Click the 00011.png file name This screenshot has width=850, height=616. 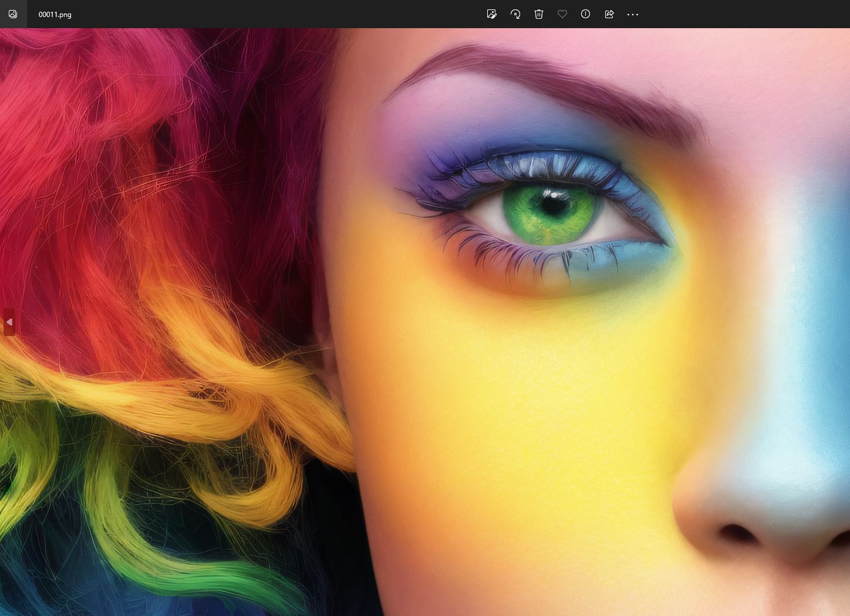[x=55, y=15]
